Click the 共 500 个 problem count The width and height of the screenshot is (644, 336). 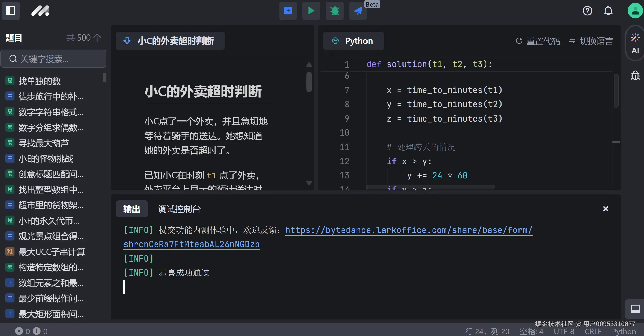click(x=84, y=38)
